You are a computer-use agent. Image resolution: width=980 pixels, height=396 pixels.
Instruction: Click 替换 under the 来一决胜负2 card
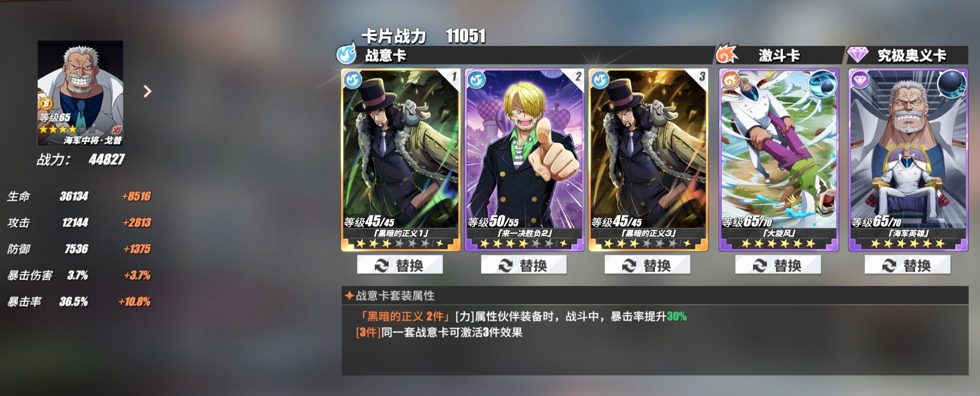(523, 265)
